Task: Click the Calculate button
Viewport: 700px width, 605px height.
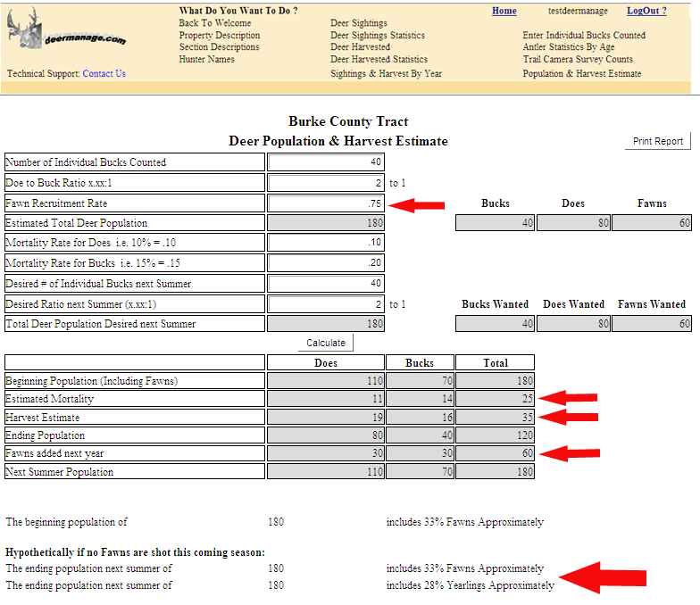Action: pos(325,343)
